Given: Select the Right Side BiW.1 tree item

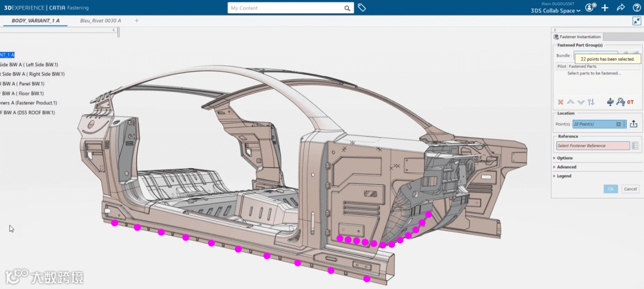Looking at the screenshot, I should 32,74.
